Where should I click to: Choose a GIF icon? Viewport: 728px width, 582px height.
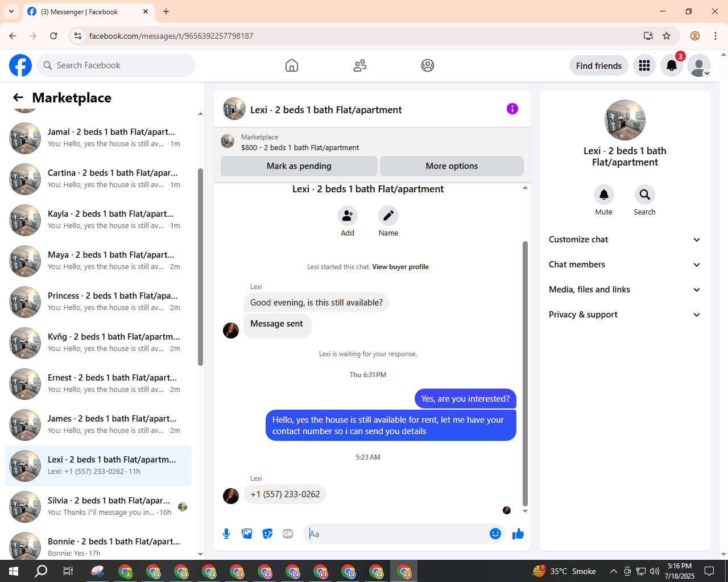click(x=288, y=534)
